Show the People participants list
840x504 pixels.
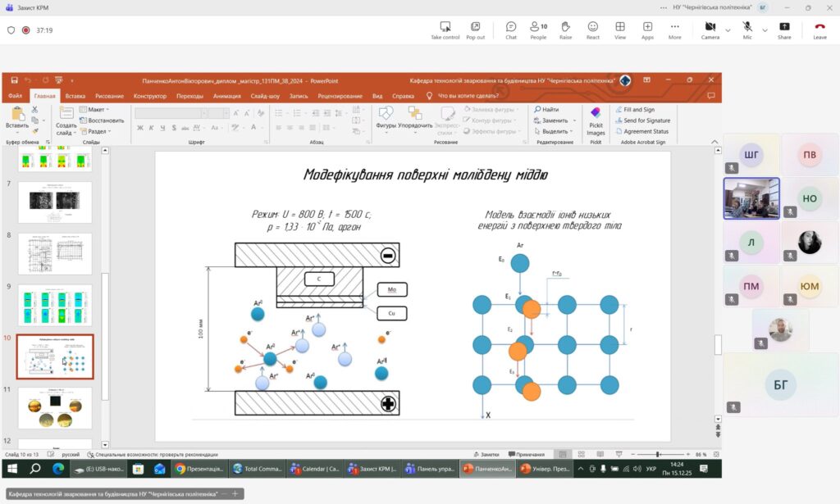(538, 30)
